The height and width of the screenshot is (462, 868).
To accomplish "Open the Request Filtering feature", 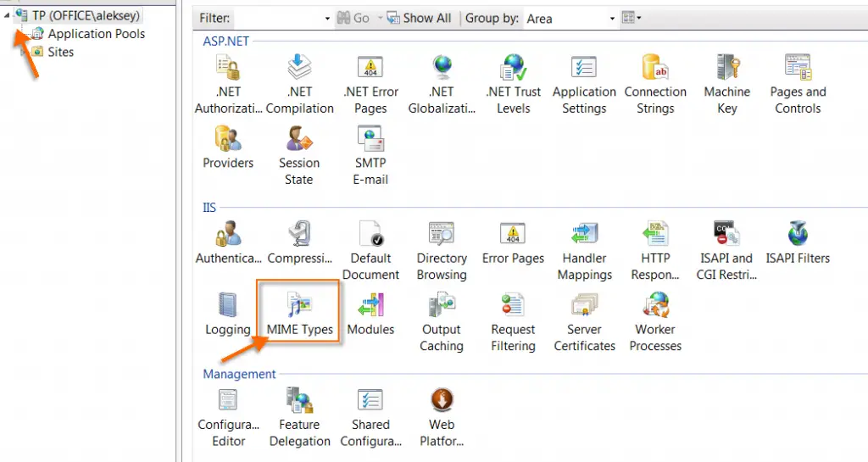I will click(x=513, y=322).
